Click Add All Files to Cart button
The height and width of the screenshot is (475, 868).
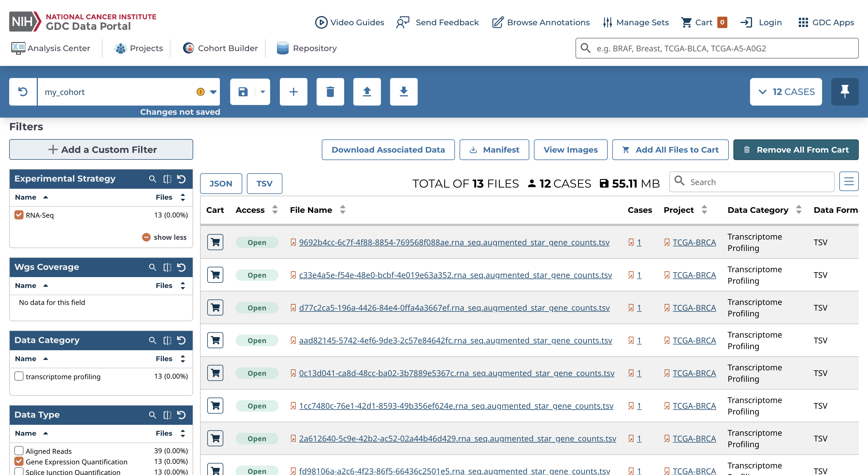pyautogui.click(x=670, y=149)
